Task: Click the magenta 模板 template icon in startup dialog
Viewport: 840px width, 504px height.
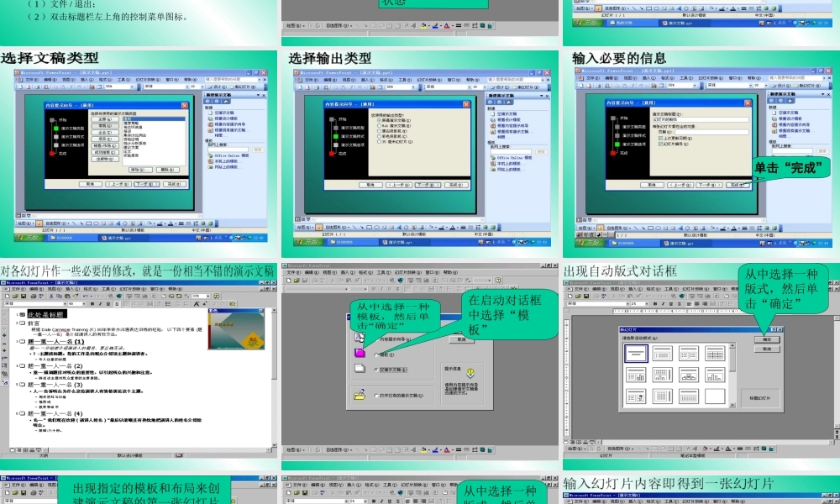Action: [x=360, y=353]
